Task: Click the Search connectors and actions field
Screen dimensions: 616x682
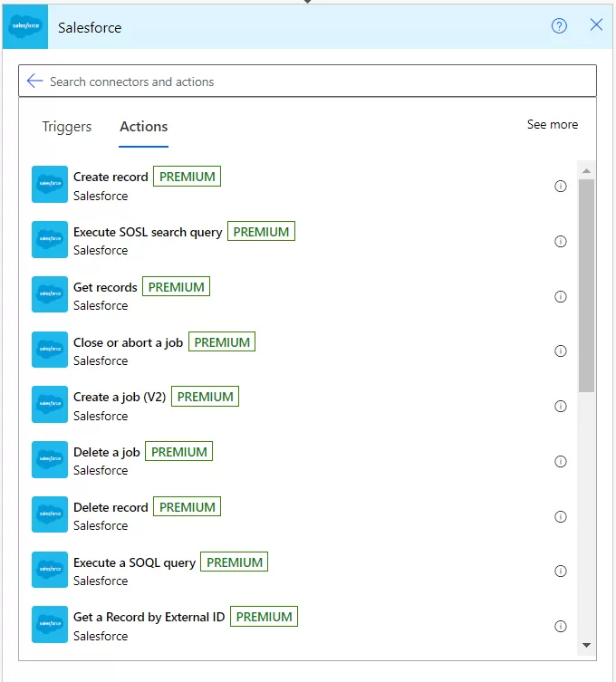Action: [308, 82]
